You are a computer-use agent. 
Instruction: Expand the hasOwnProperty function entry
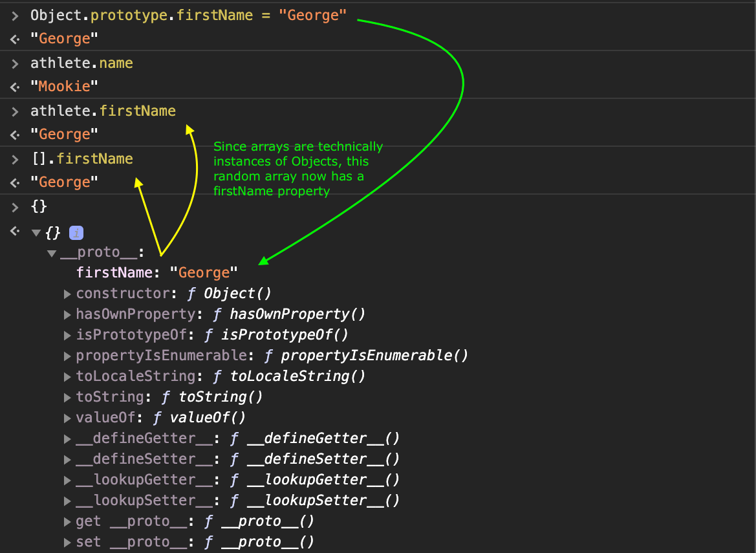[x=67, y=314]
